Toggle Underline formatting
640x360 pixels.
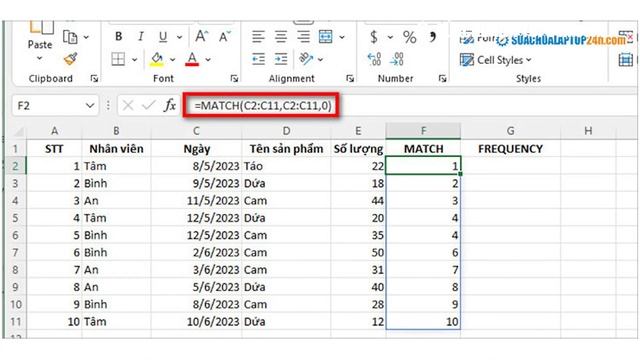coord(163,37)
